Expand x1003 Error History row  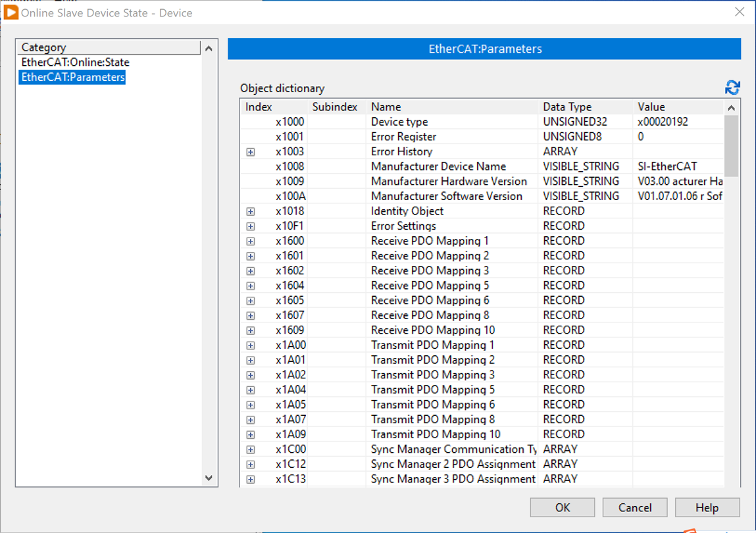click(x=251, y=152)
